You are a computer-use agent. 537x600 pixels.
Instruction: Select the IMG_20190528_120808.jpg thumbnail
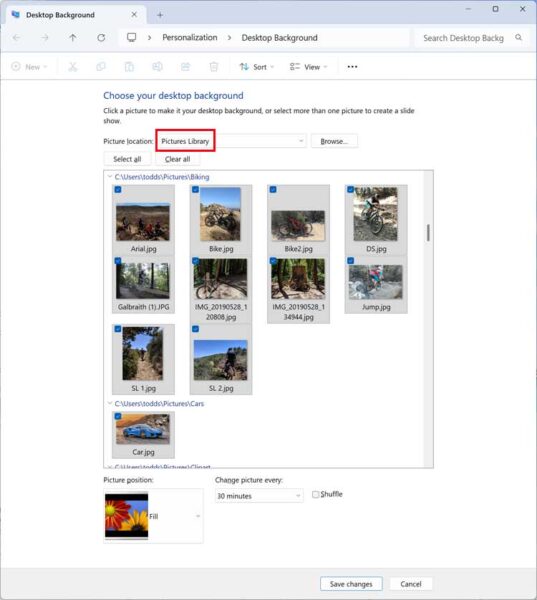tap(220, 279)
